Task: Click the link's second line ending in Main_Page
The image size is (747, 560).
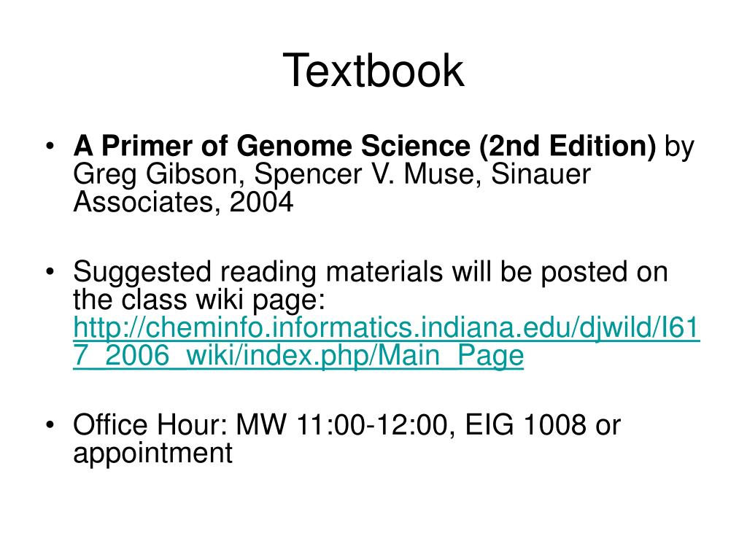Action: [x=298, y=356]
